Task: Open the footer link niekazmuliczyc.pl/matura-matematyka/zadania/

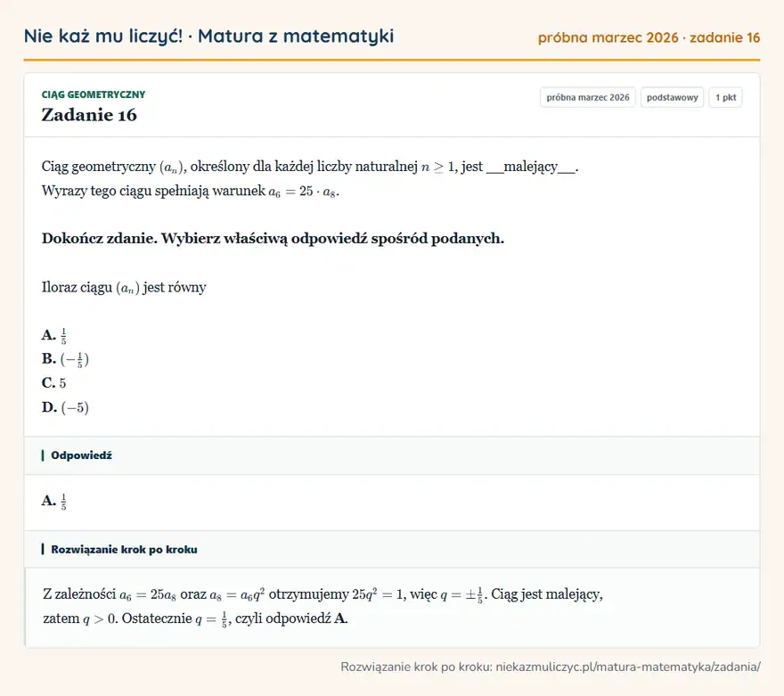Action: [x=628, y=667]
